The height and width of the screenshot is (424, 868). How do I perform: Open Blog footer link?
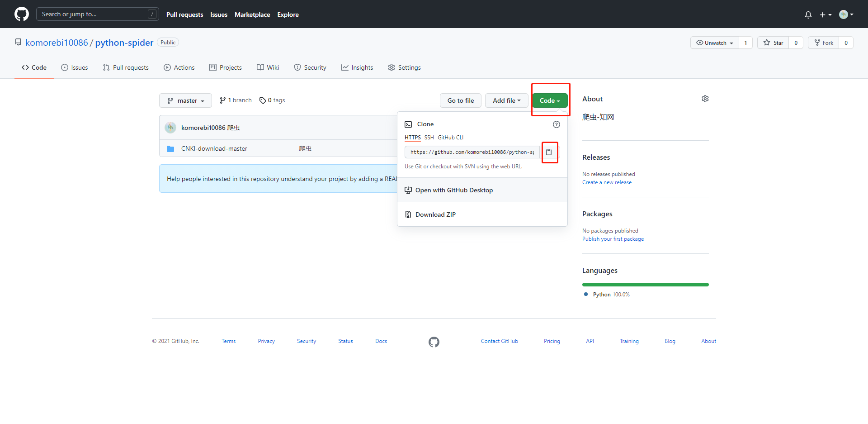670,341
